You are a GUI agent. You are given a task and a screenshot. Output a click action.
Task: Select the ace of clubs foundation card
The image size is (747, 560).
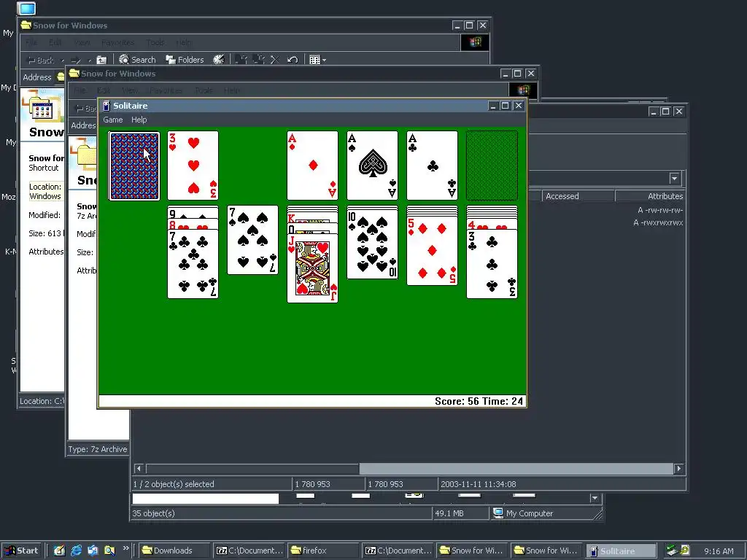tap(432, 166)
